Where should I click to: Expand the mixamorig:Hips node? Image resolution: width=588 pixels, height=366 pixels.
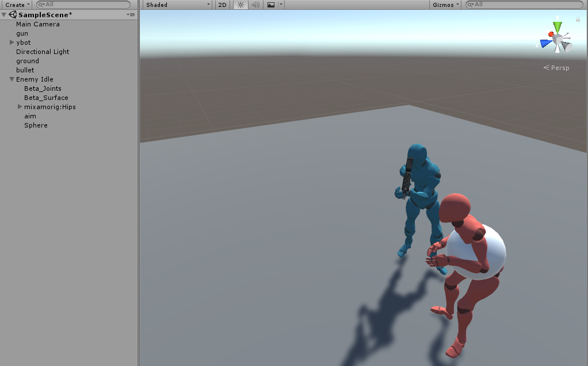[20, 107]
